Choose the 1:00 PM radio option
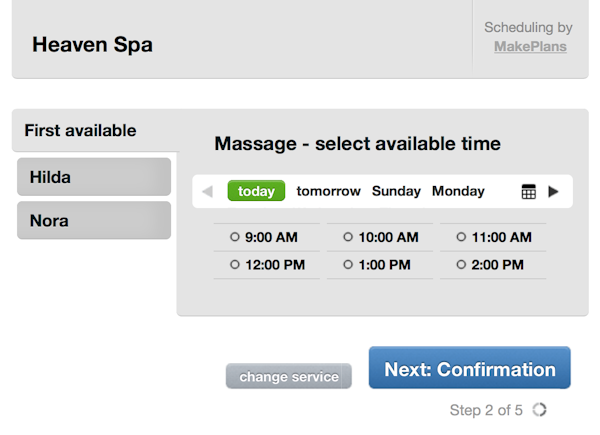The image size is (600, 435). pyautogui.click(x=348, y=265)
